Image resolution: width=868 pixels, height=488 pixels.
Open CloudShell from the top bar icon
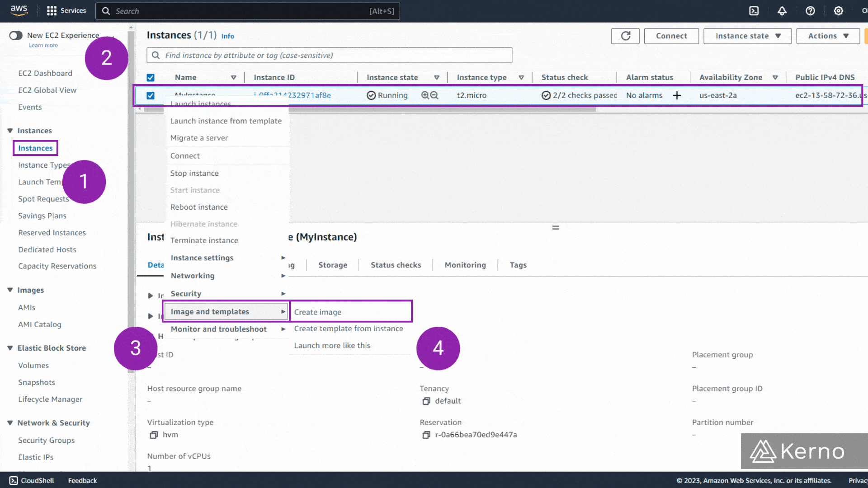point(754,11)
